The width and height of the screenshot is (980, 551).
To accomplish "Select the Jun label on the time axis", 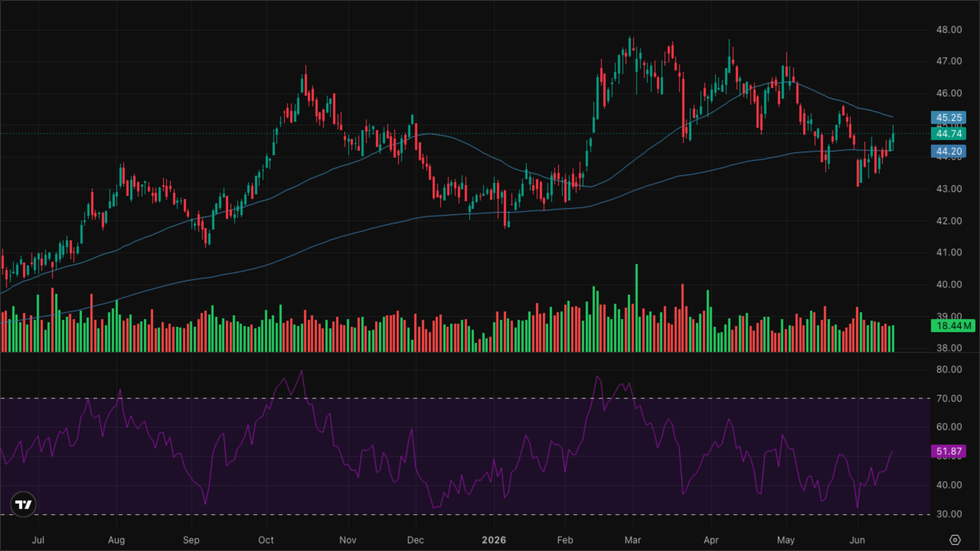I will click(857, 540).
